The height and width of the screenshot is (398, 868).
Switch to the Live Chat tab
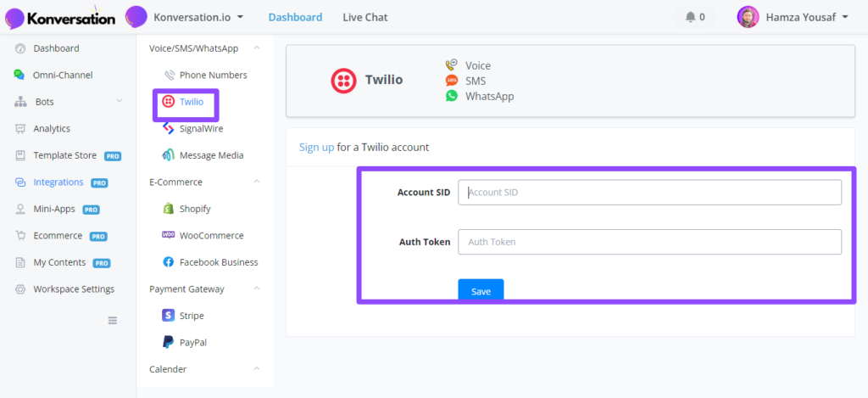(x=364, y=17)
